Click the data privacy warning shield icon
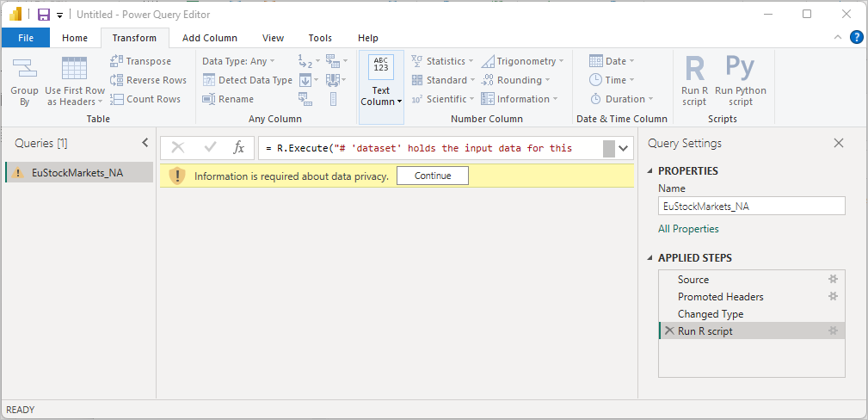Viewport: 868px width, 420px height. point(177,176)
